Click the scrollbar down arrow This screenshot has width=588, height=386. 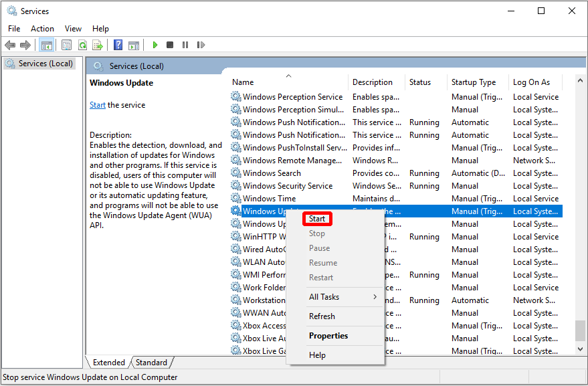click(x=580, y=349)
